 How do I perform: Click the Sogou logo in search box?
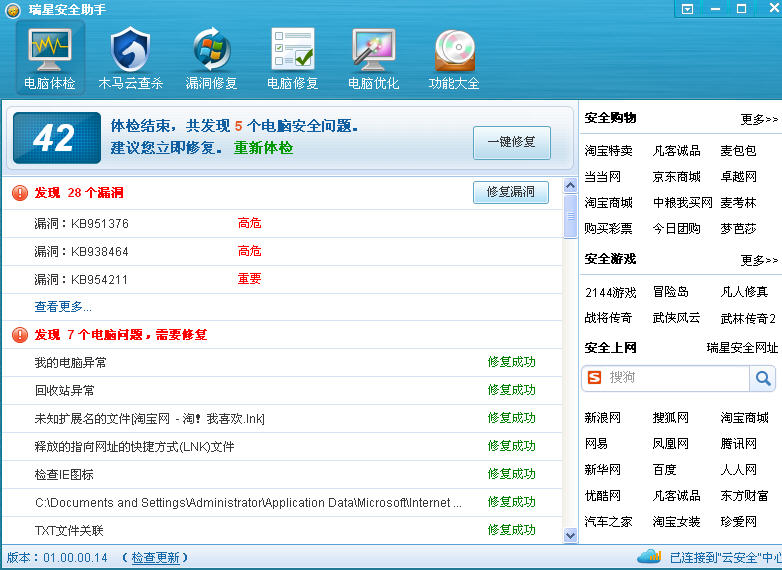click(x=595, y=378)
